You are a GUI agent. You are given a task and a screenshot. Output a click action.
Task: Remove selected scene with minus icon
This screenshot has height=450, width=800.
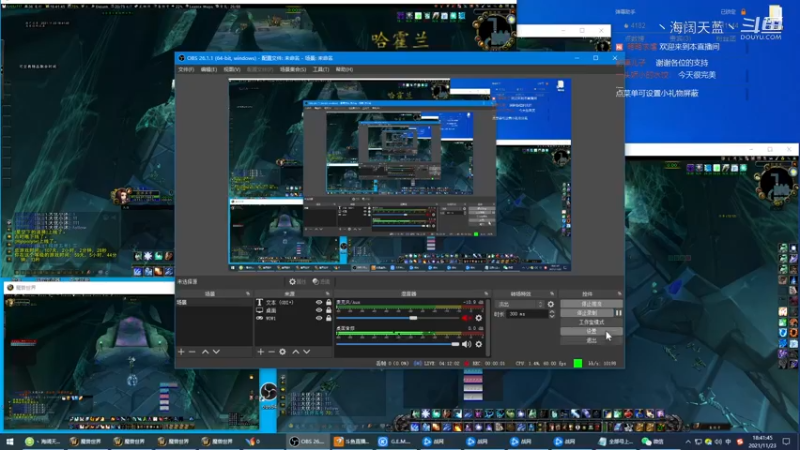(192, 352)
